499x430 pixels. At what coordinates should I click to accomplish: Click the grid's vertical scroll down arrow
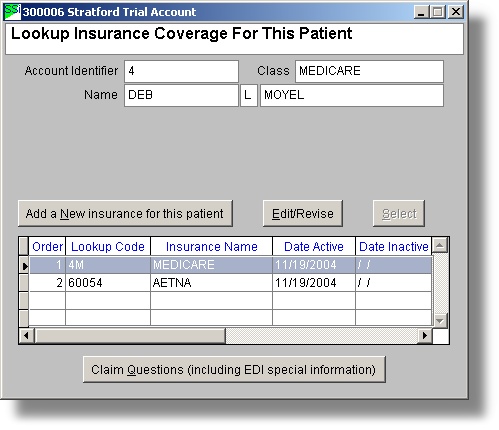click(x=440, y=320)
